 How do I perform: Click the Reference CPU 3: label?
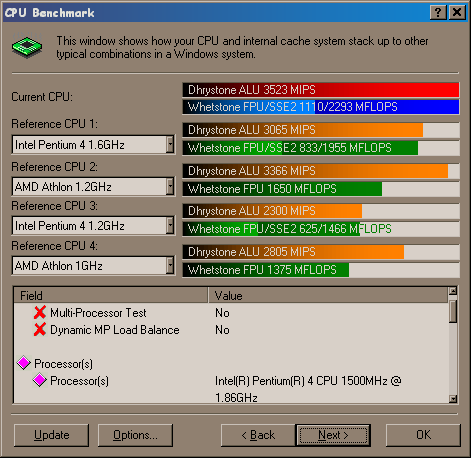point(55,206)
